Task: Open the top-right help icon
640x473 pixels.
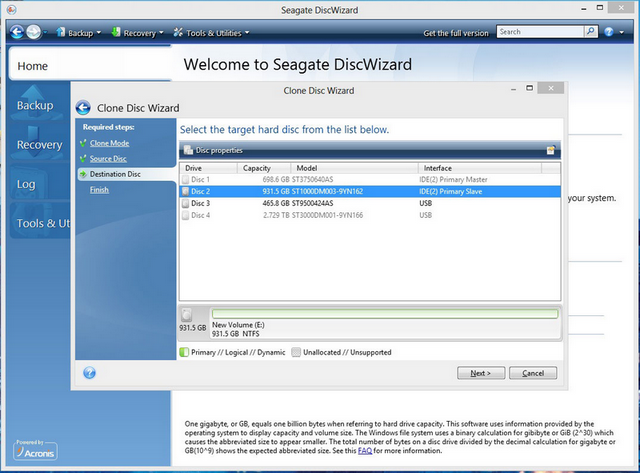Action: point(609,32)
